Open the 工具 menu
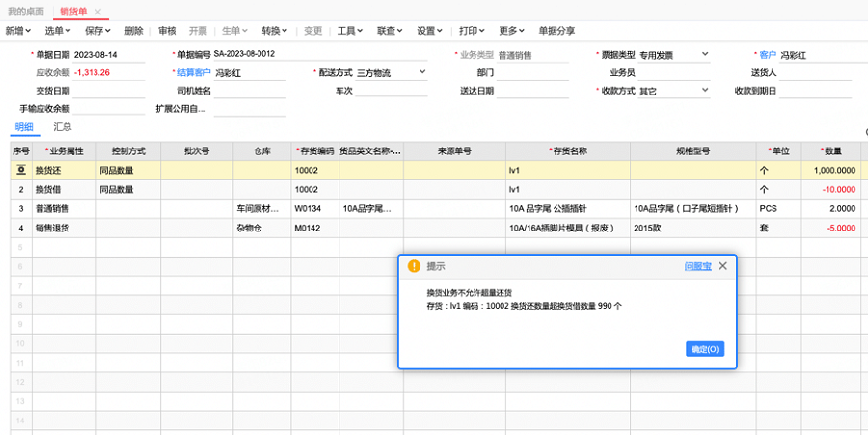 (x=349, y=31)
